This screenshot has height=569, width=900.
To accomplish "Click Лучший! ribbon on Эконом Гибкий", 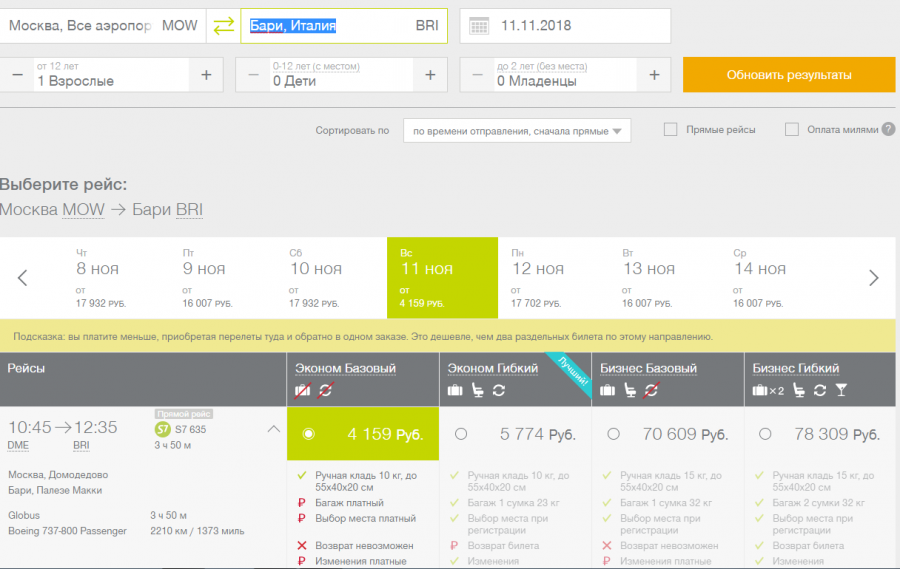I will [x=572, y=372].
